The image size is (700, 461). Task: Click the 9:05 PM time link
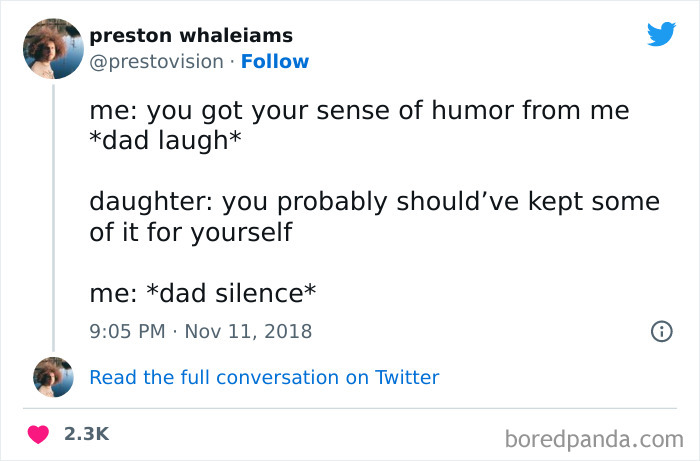pos(127,331)
